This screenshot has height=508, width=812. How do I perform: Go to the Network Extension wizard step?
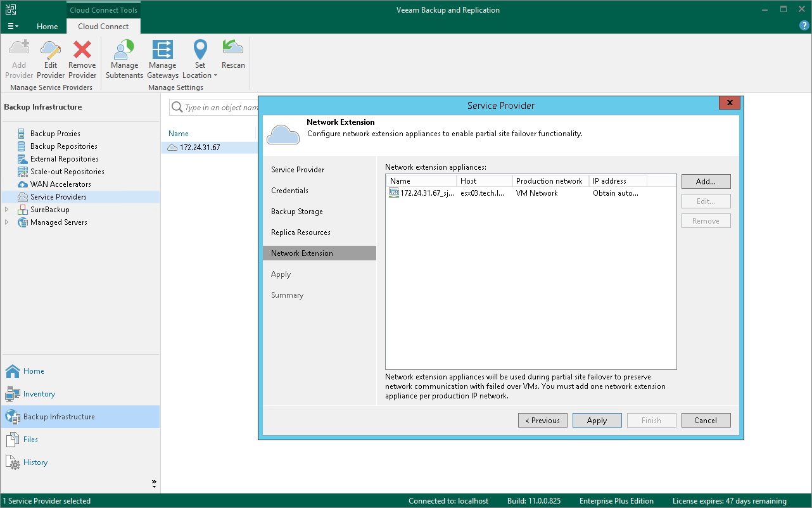tap(319, 253)
